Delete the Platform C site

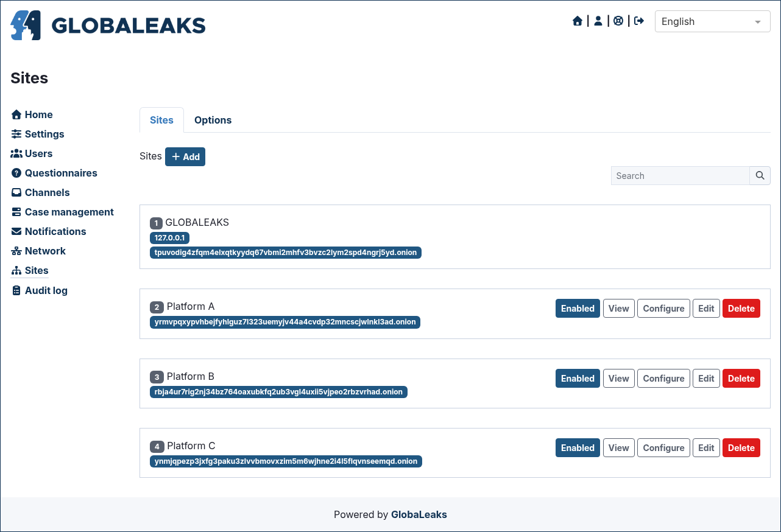click(x=741, y=447)
